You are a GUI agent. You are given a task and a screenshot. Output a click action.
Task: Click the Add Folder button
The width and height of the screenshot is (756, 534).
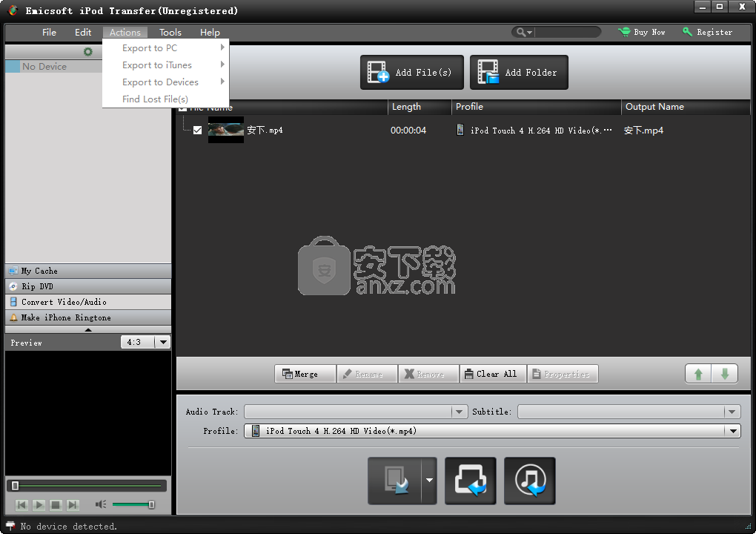click(x=519, y=73)
